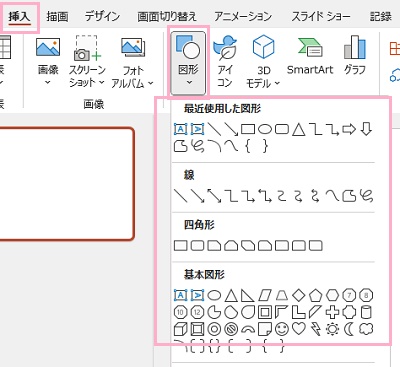Select the cloud shape
Viewport: 400px width, 367px height.
coord(366,329)
